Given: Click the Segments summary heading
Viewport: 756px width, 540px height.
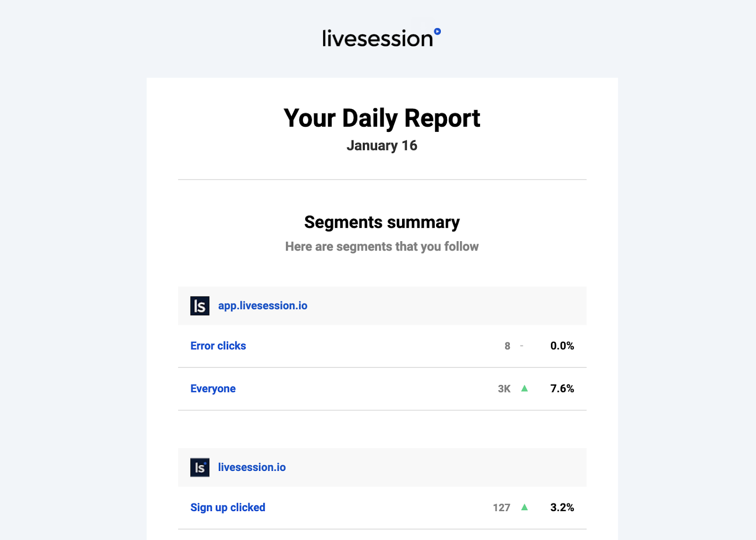Looking at the screenshot, I should 382,222.
